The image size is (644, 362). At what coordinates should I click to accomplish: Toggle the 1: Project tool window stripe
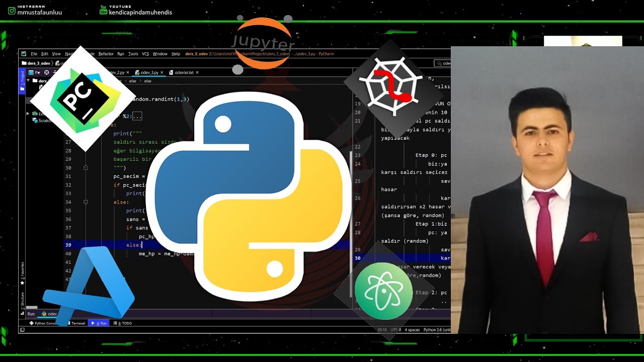pyautogui.click(x=22, y=81)
